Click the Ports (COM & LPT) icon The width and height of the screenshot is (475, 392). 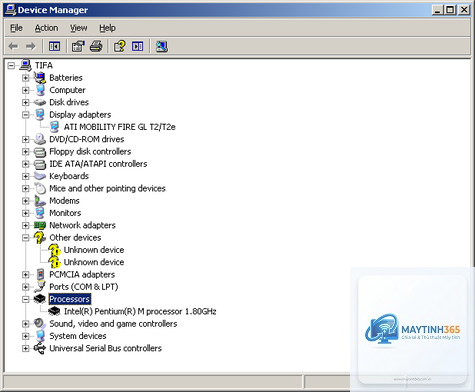40,287
